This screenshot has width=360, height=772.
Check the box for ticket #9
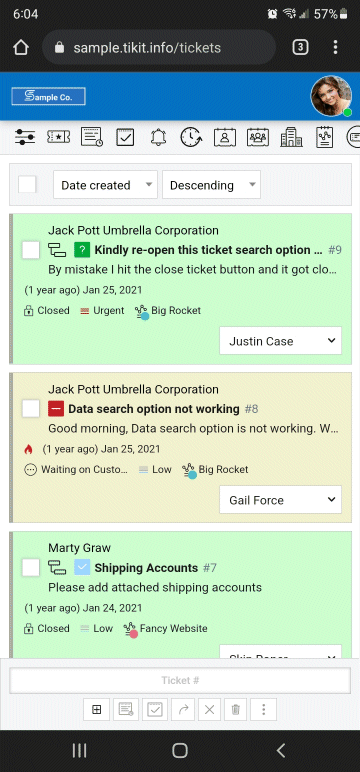31,250
